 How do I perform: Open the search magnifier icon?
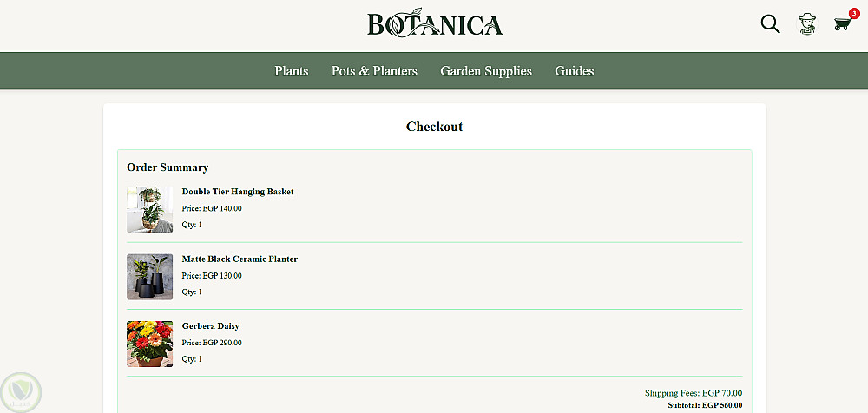[x=770, y=23]
